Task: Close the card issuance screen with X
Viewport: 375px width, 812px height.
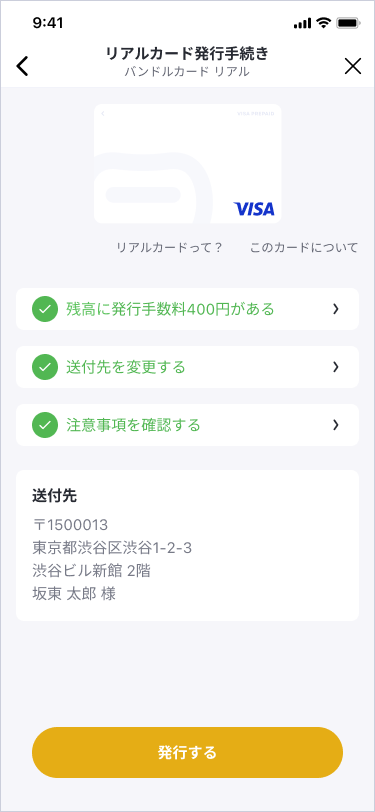Action: click(353, 66)
